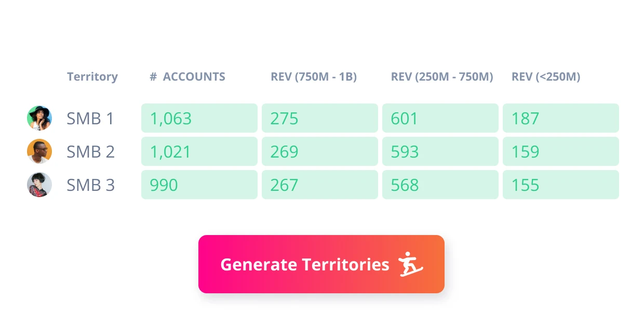Click the SMB 3 territory label
644x312 pixels.
tap(90, 185)
